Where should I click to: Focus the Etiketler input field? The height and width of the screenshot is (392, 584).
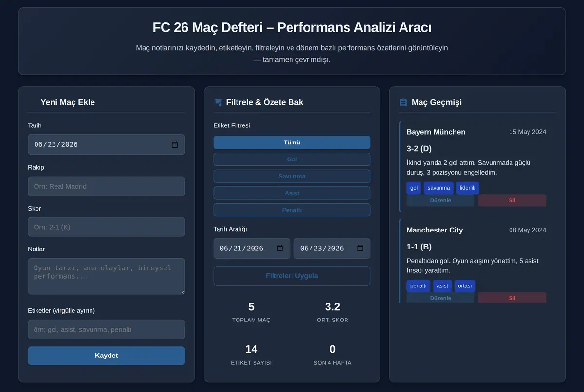[107, 329]
